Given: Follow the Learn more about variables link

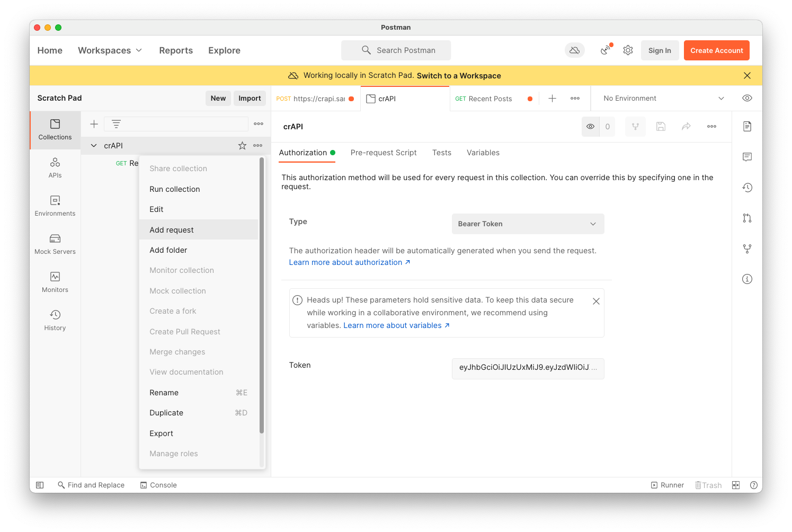Looking at the screenshot, I should [x=396, y=325].
